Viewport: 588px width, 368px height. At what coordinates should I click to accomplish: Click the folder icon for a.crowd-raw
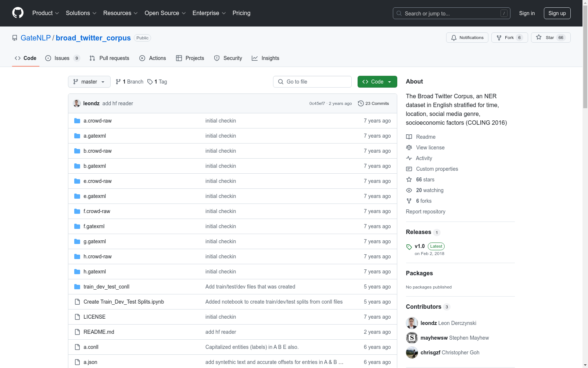pyautogui.click(x=77, y=121)
